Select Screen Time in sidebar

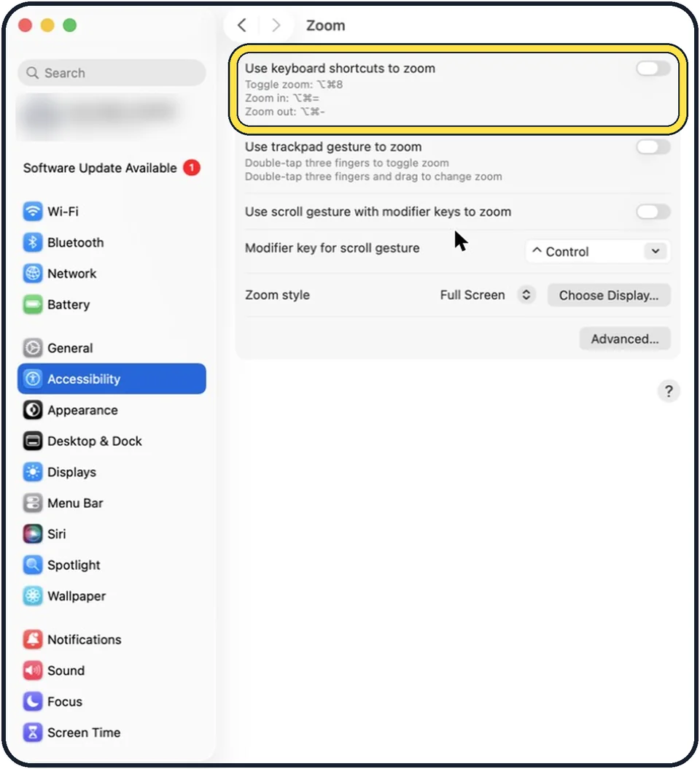pos(112,733)
